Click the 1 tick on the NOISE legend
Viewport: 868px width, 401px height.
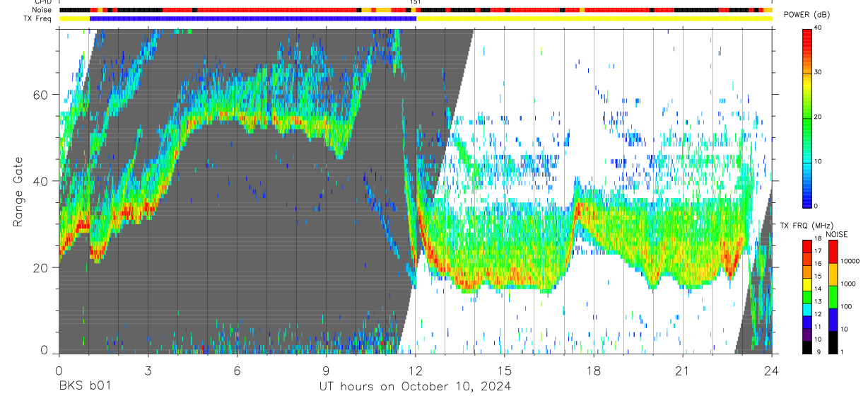843,352
